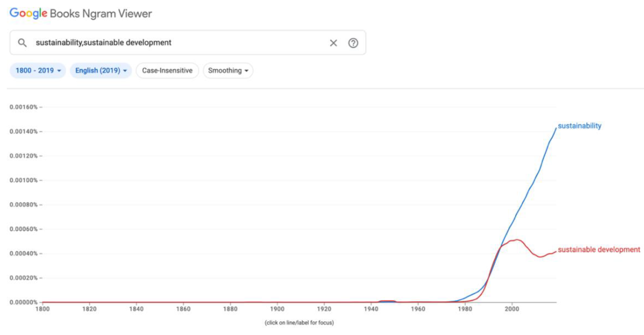
Task: Focus the blue sustainability line label
Action: click(580, 126)
